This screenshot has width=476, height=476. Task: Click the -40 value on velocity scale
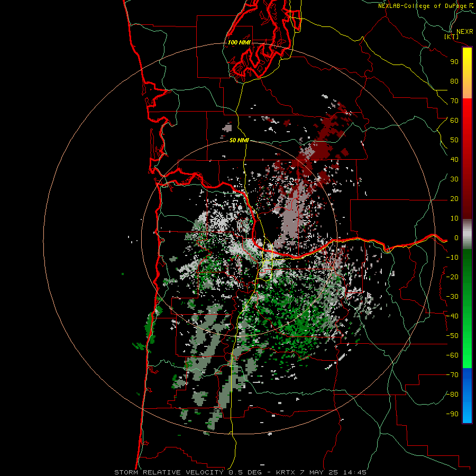pyautogui.click(x=452, y=316)
